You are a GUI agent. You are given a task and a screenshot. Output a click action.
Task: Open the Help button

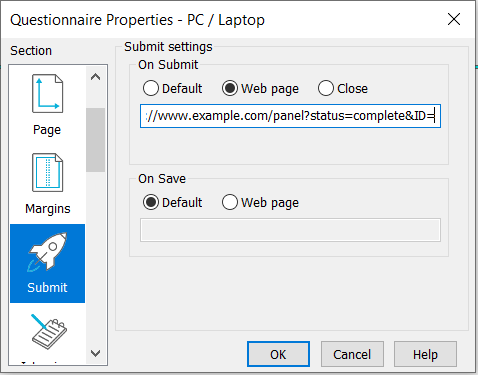(x=425, y=354)
